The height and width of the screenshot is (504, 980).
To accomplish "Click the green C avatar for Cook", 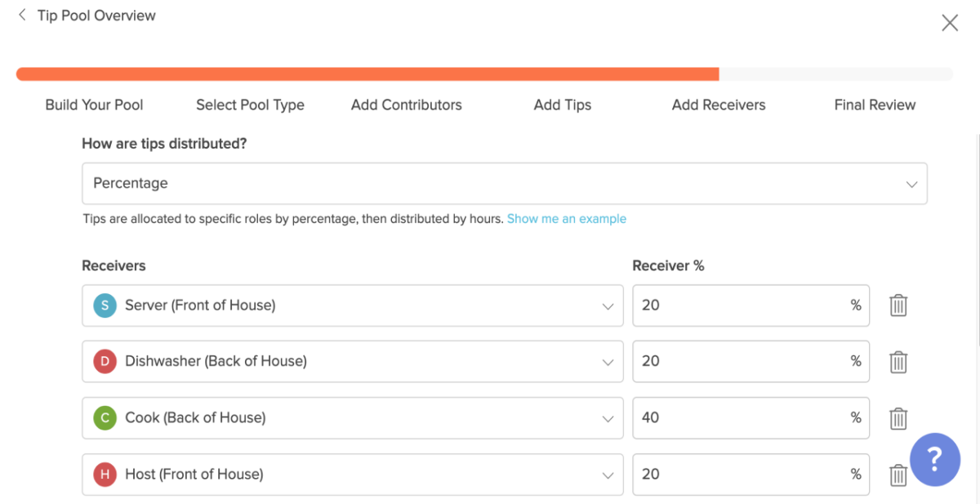I will pyautogui.click(x=104, y=418).
